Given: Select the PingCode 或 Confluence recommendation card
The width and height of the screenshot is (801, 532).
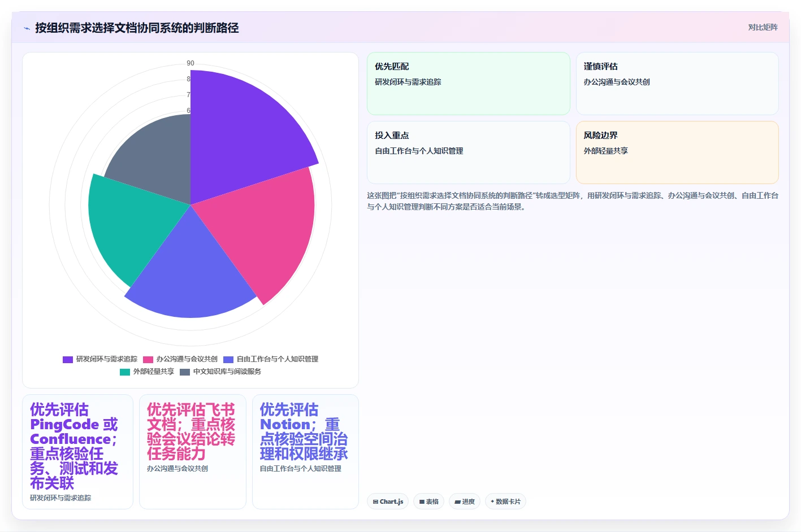Looking at the screenshot, I should (x=77, y=452).
